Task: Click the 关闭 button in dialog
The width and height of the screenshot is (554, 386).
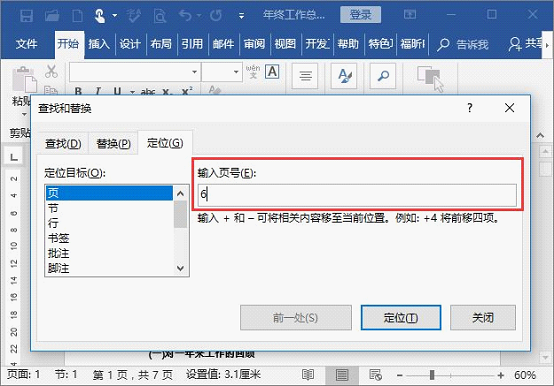Action: tap(483, 318)
